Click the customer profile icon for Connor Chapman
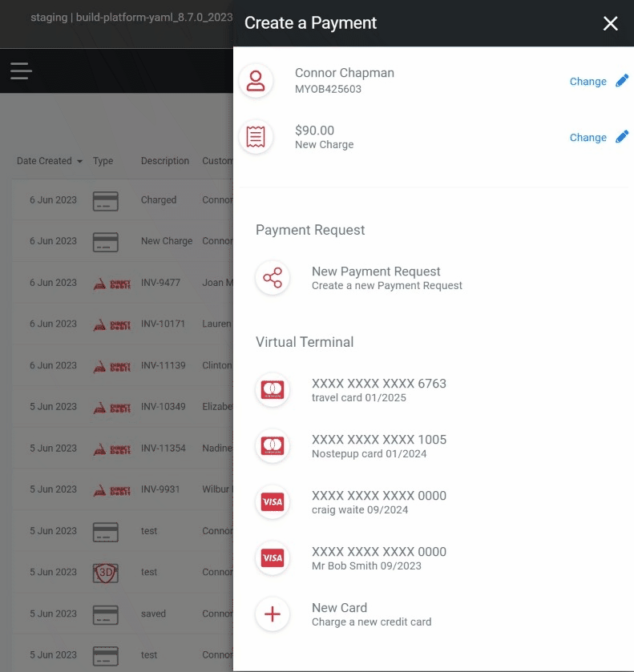634x672 pixels. [x=256, y=81]
